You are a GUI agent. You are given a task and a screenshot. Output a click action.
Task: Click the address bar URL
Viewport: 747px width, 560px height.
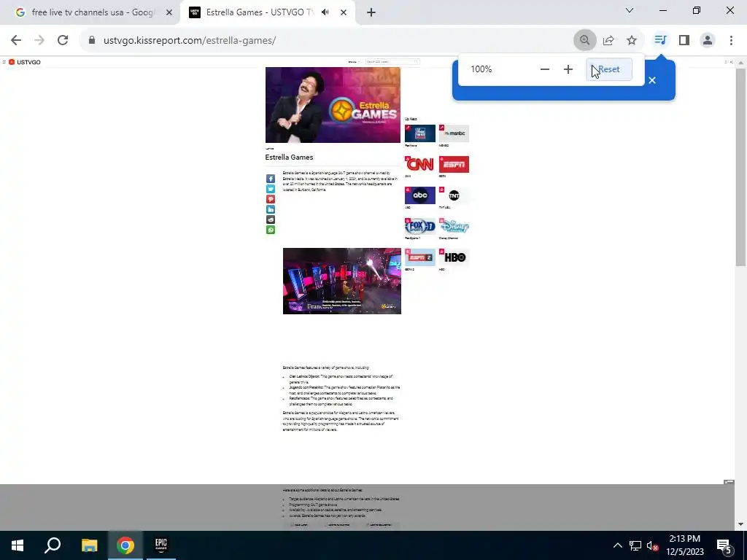point(190,41)
